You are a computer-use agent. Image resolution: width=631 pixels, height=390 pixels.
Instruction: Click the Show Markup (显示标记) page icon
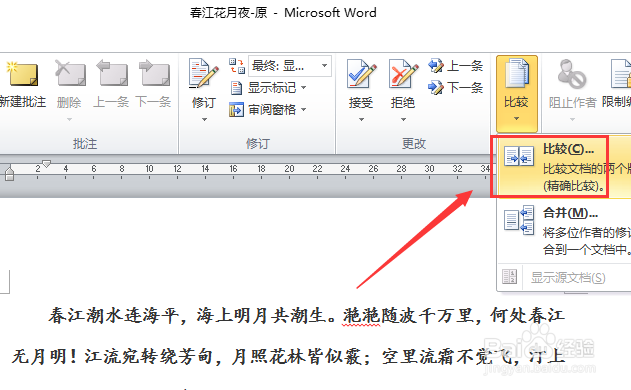[x=236, y=88]
